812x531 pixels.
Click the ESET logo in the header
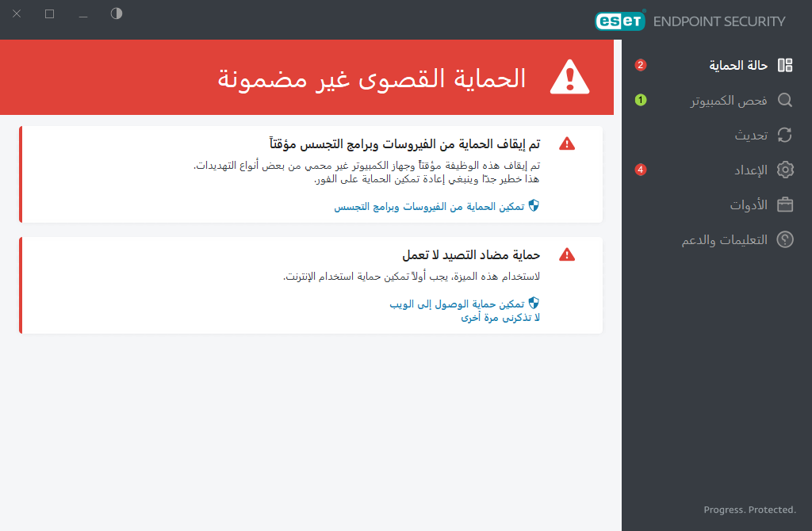[620, 21]
